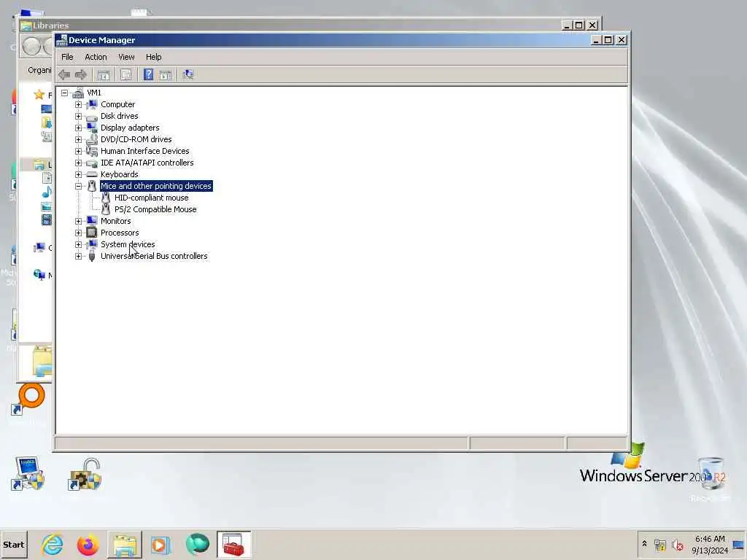This screenshot has height=560, width=747.
Task: Select the 'Computer' category label
Action: (117, 104)
